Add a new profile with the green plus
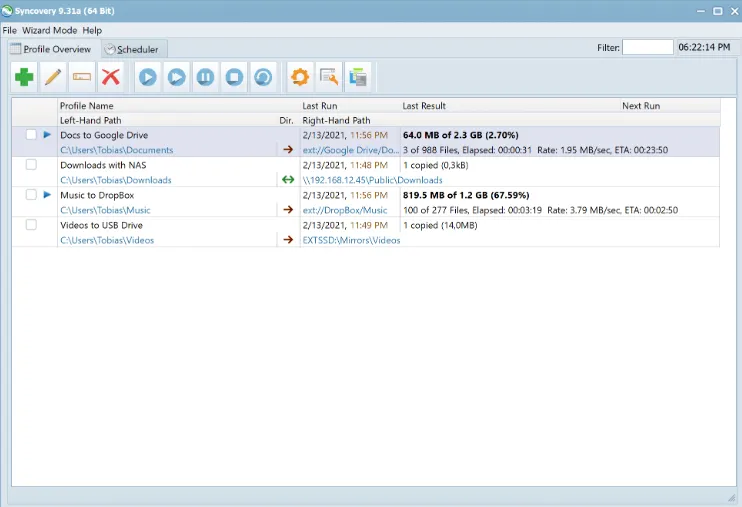 click(x=24, y=77)
